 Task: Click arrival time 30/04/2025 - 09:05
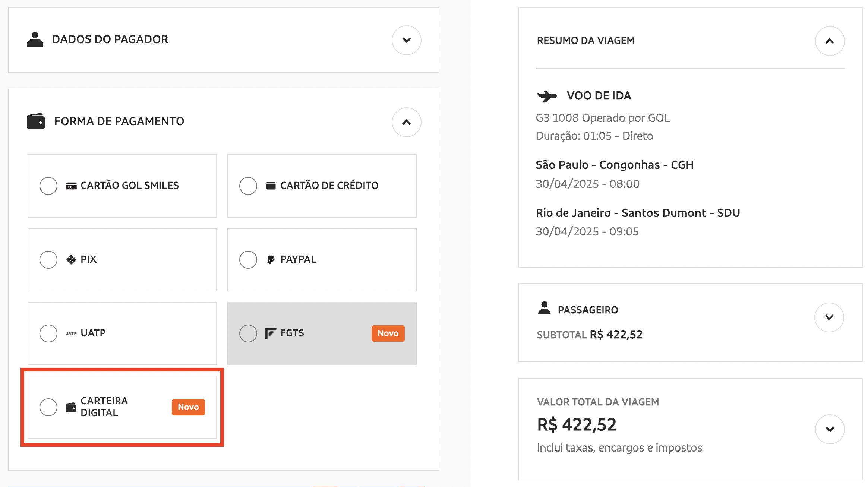(x=587, y=232)
